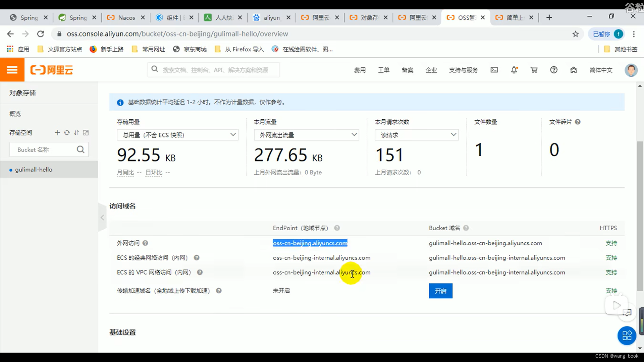644x362 pixels.
Task: Open 概览 in the sidebar
Action: pyautogui.click(x=15, y=114)
